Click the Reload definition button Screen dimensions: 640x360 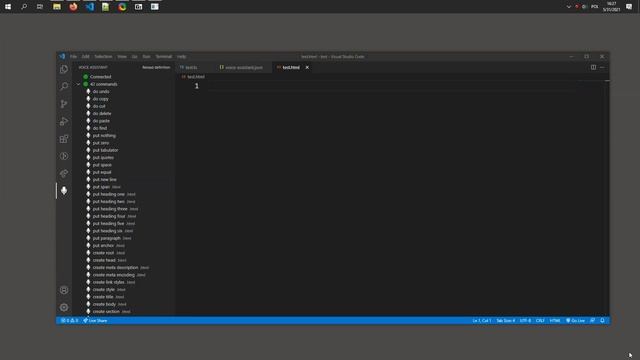[156, 67]
